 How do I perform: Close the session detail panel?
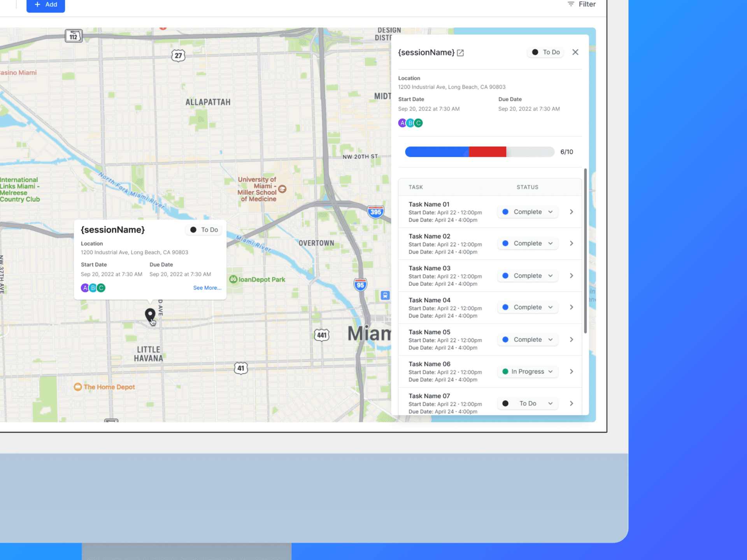tap(575, 52)
